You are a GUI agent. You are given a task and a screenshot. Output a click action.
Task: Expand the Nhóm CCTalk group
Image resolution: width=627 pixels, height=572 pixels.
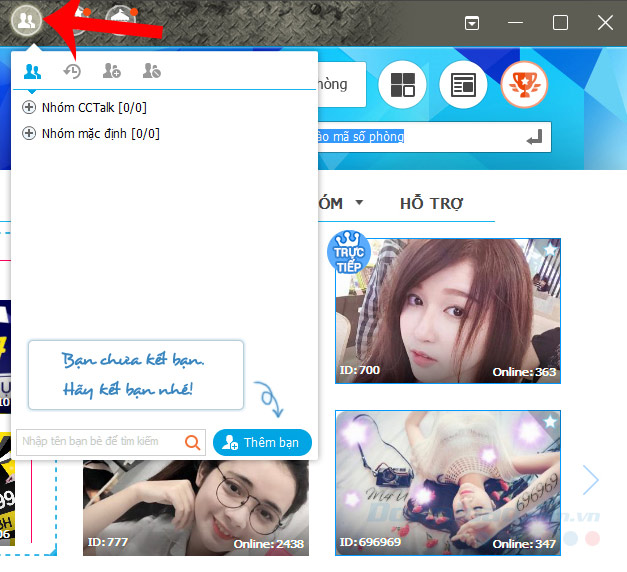point(29,107)
